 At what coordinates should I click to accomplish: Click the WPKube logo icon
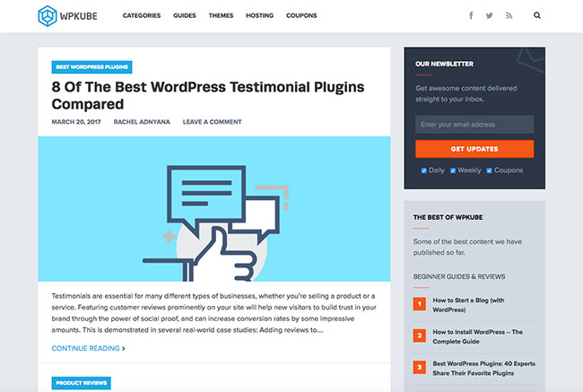point(48,15)
